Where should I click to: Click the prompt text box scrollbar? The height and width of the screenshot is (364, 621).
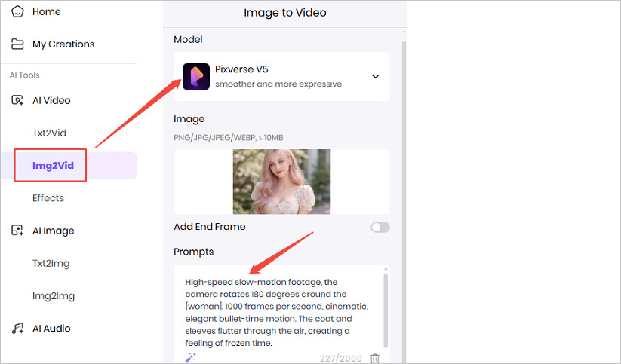click(386, 310)
